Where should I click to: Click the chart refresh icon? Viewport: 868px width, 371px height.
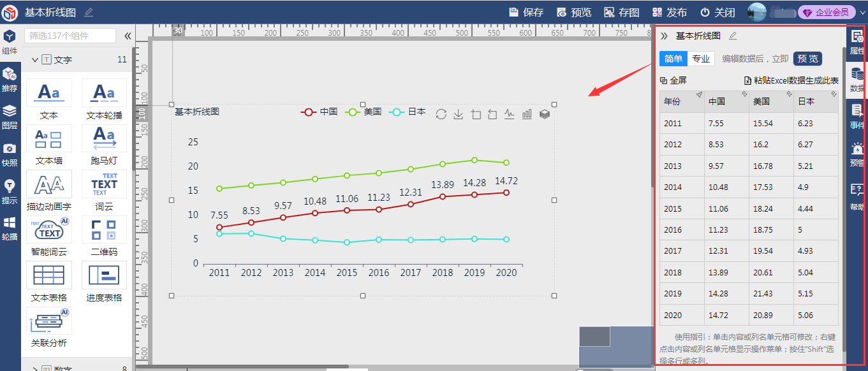[441, 114]
